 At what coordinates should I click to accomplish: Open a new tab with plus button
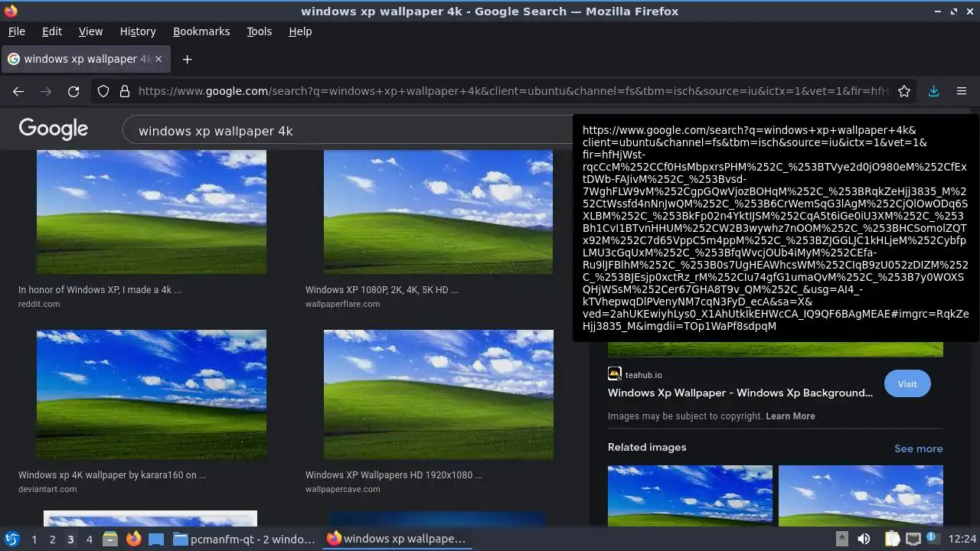click(187, 59)
